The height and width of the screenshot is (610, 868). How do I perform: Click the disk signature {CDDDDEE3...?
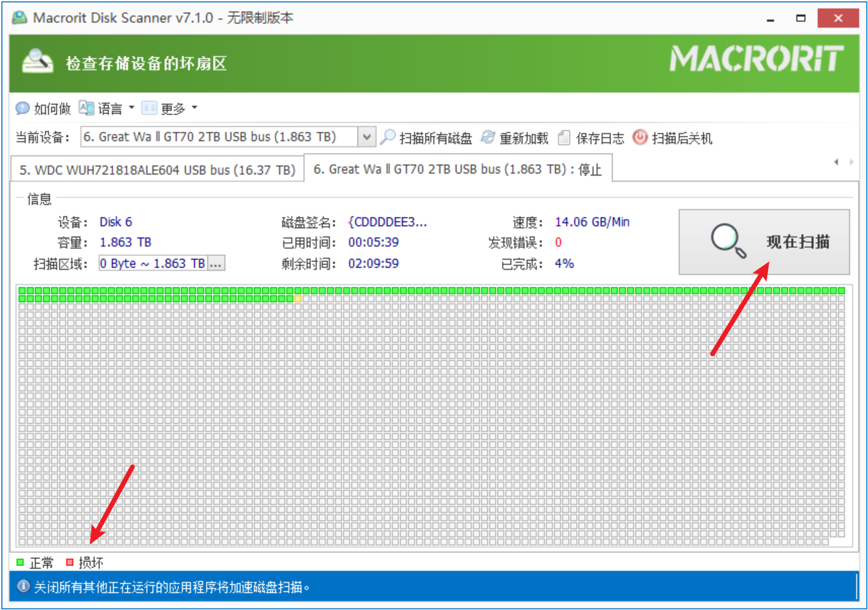(387, 222)
